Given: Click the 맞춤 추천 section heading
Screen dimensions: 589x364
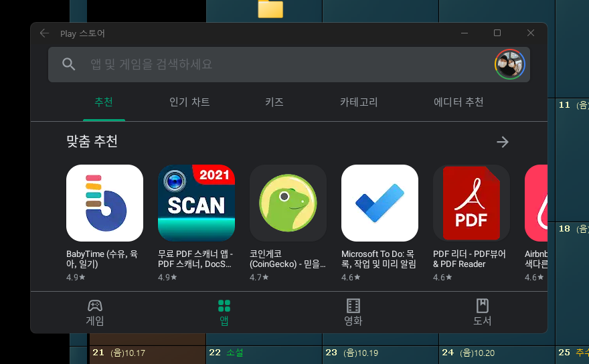Looking at the screenshot, I should tap(92, 142).
